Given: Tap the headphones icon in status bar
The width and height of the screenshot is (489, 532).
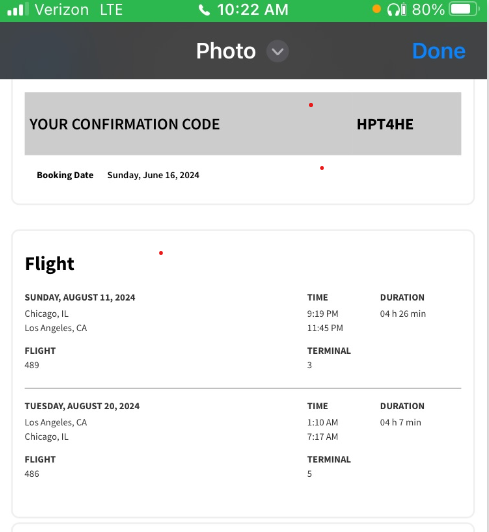Looking at the screenshot, I should pyautogui.click(x=396, y=10).
